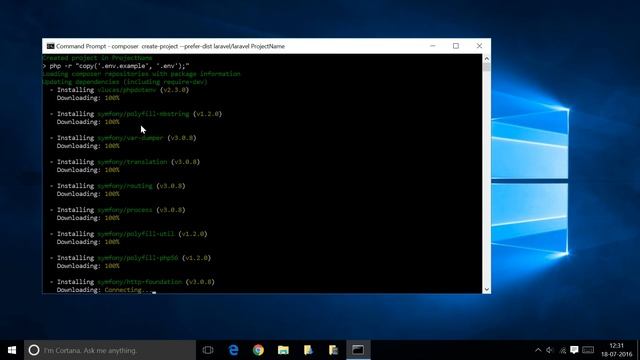
Task: Click the Cortana search box
Action: (110, 350)
